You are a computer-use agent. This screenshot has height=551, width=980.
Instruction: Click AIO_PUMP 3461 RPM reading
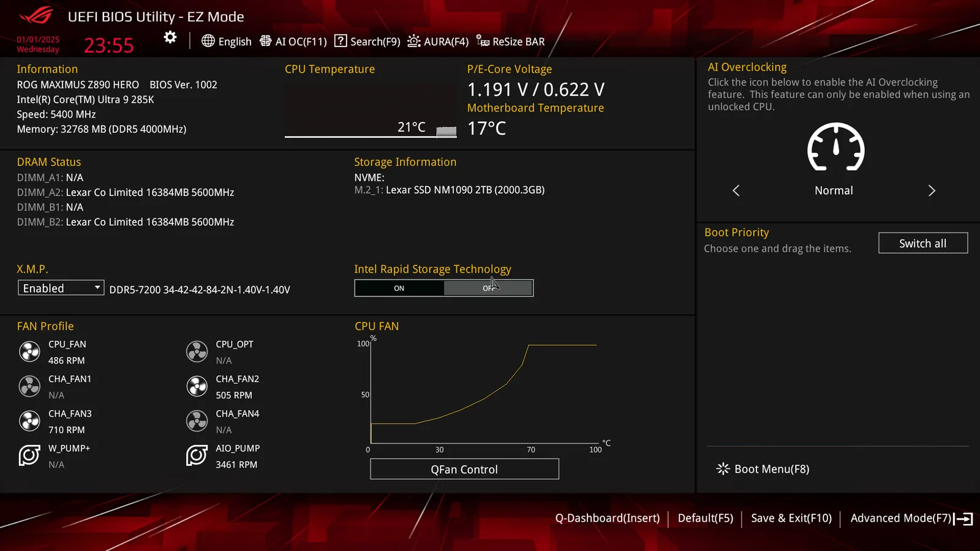236,465
